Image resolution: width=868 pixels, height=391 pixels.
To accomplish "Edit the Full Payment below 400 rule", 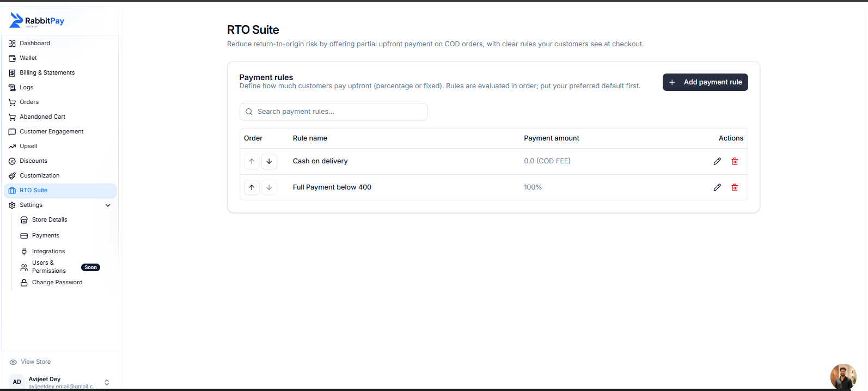I will click(717, 187).
